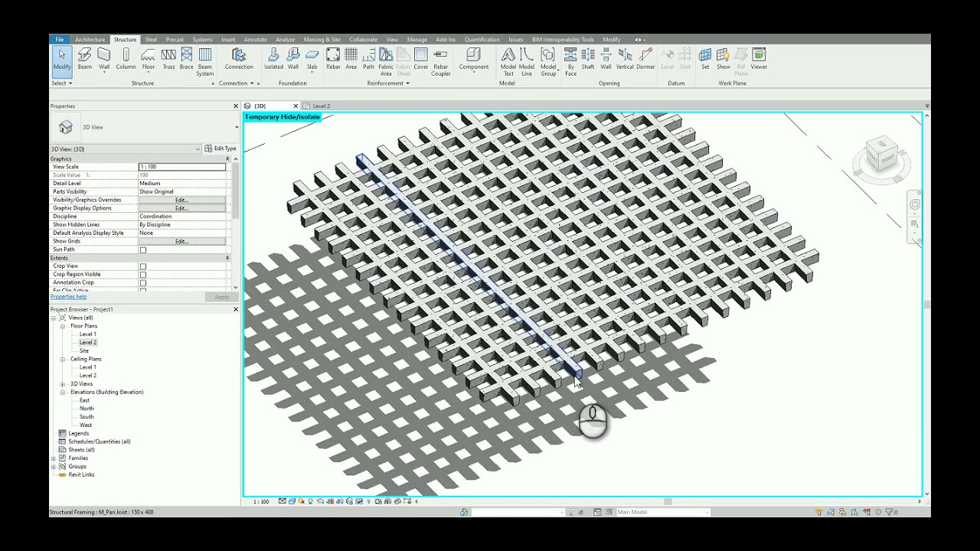Click Edit for Visibility/Graphics Overrides
The height and width of the screenshot is (551, 980).
(181, 200)
